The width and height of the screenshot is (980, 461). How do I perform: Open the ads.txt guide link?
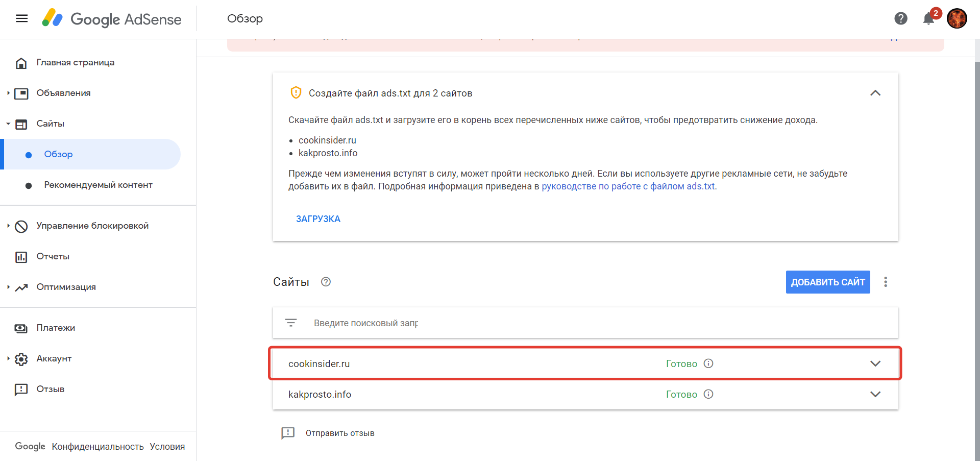point(628,186)
